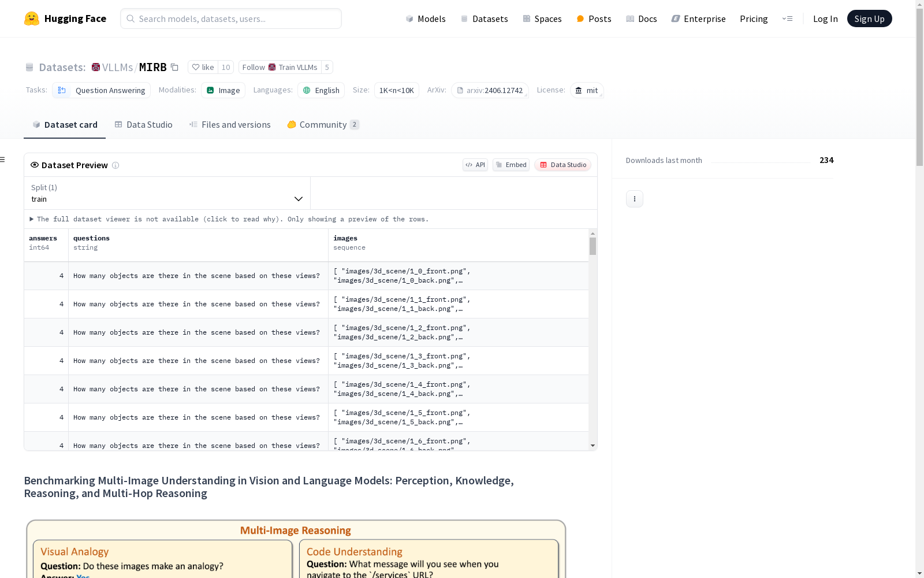This screenshot has height=578, width=924.
Task: Open Models in the top navigation
Action: [426, 18]
